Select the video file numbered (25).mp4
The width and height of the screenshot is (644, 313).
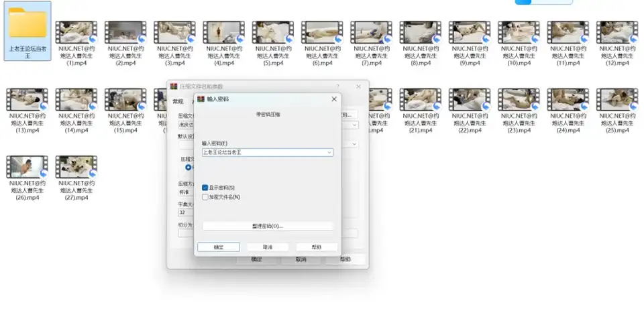(x=617, y=111)
